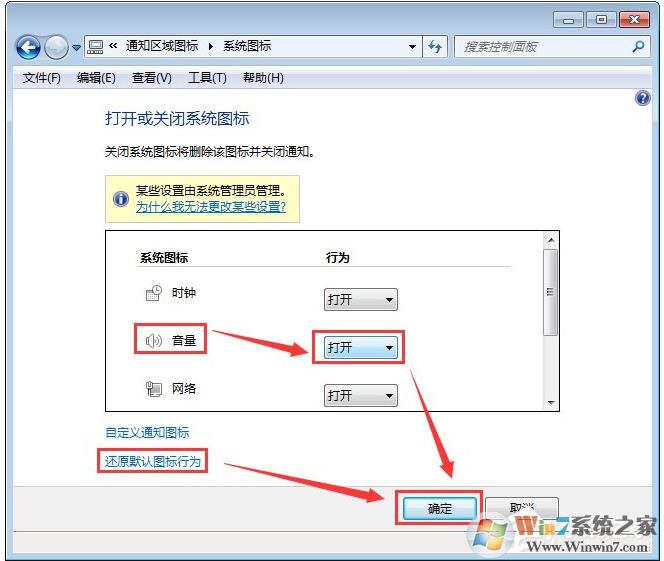The height and width of the screenshot is (561, 664).
Task: Open the 时钟 behavior dropdown
Action: [361, 300]
